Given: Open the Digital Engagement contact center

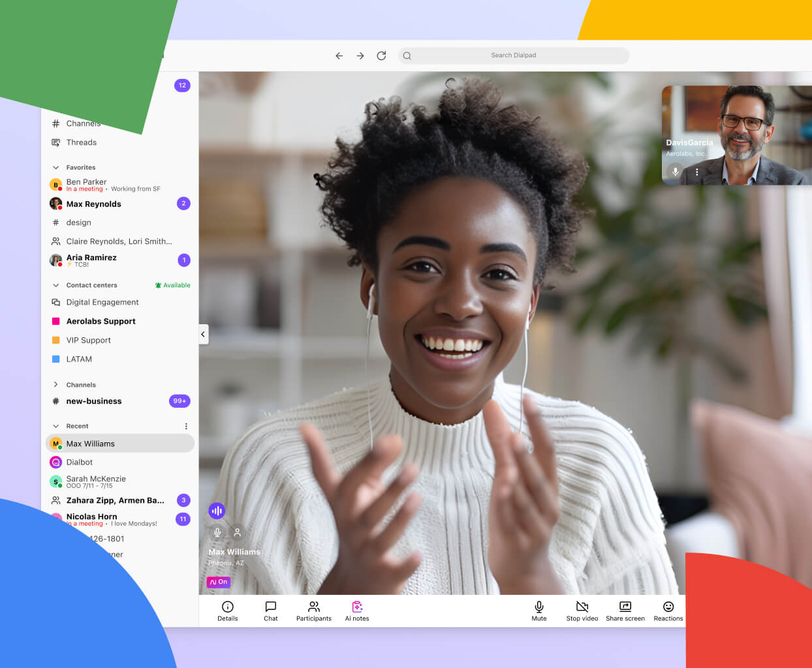Looking at the screenshot, I should [102, 302].
